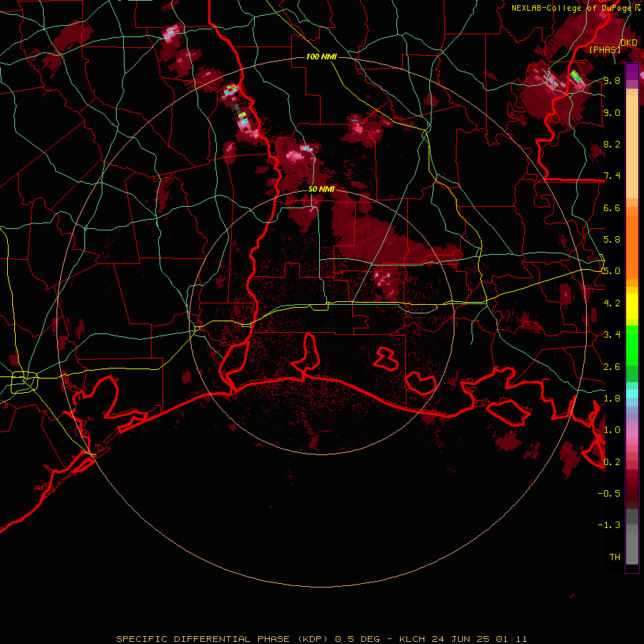Click the 5.8 value on the color scale
The image size is (644, 644).
point(612,240)
